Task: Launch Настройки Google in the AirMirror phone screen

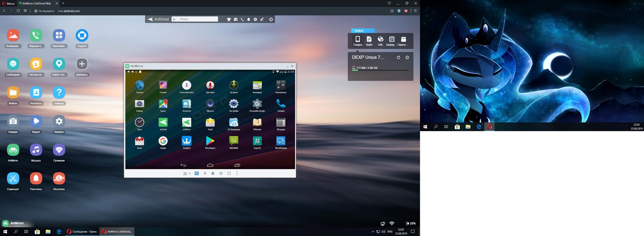Action: [x=257, y=104]
